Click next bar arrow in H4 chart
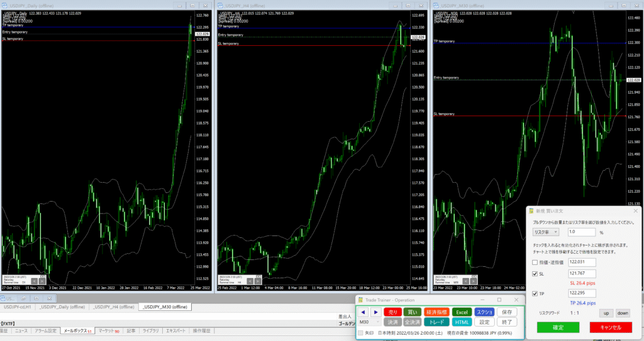 tap(257, 281)
